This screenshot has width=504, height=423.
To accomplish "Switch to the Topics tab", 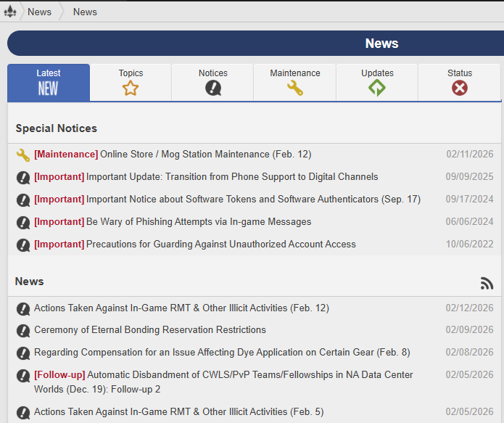I will [x=131, y=83].
